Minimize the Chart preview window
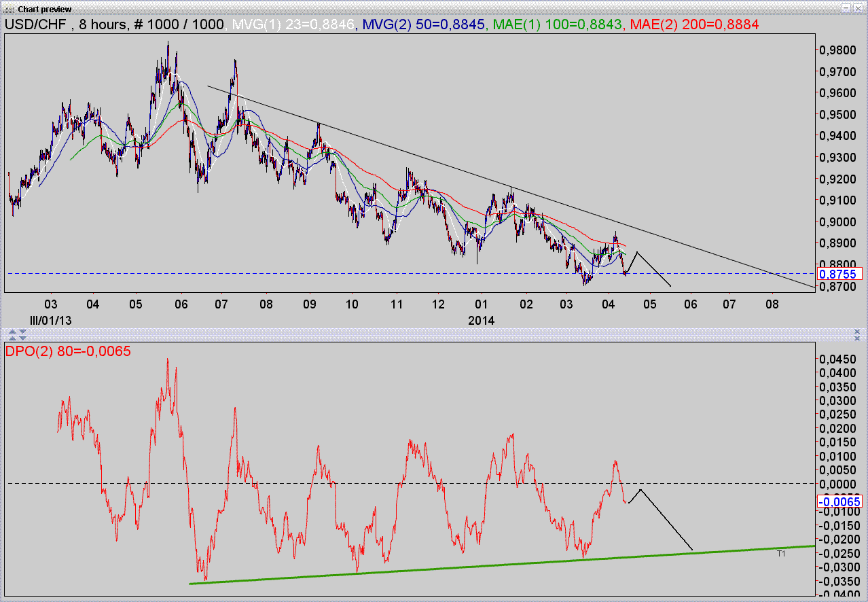 click(846, 8)
